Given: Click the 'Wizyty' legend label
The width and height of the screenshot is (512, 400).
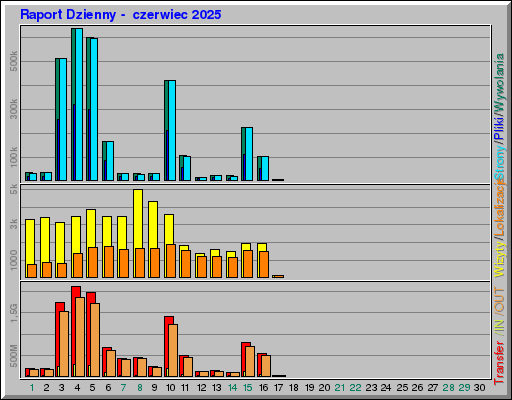Looking at the screenshot, I should [x=499, y=260].
